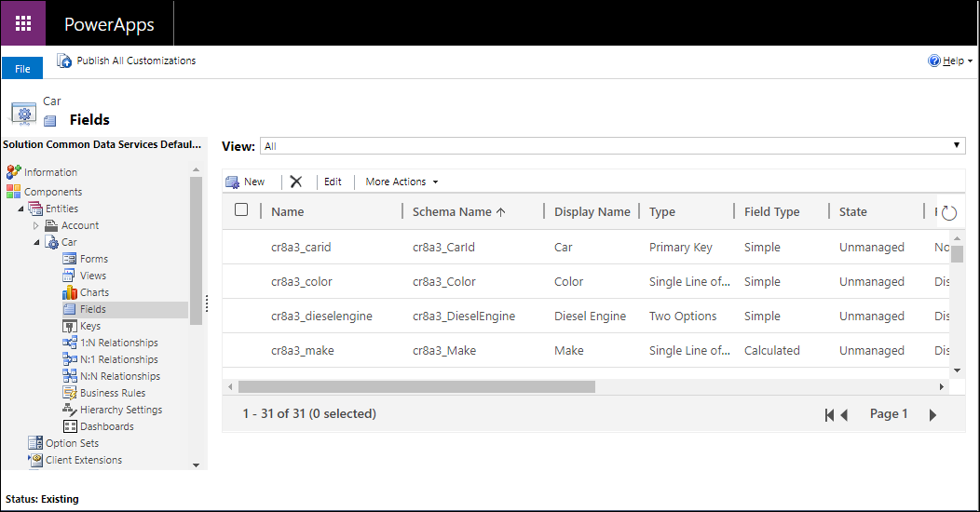Image resolution: width=980 pixels, height=512 pixels.
Task: Go to next page arrow
Action: coord(932,415)
